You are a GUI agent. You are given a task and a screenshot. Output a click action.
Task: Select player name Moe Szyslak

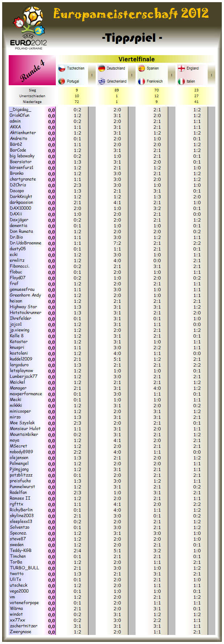(x=22, y=423)
